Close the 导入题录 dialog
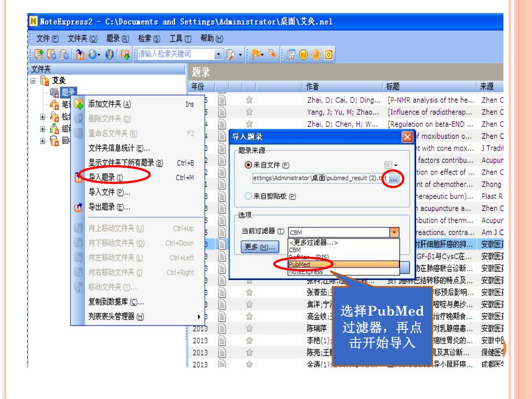This screenshot has height=399, width=532. tap(407, 137)
